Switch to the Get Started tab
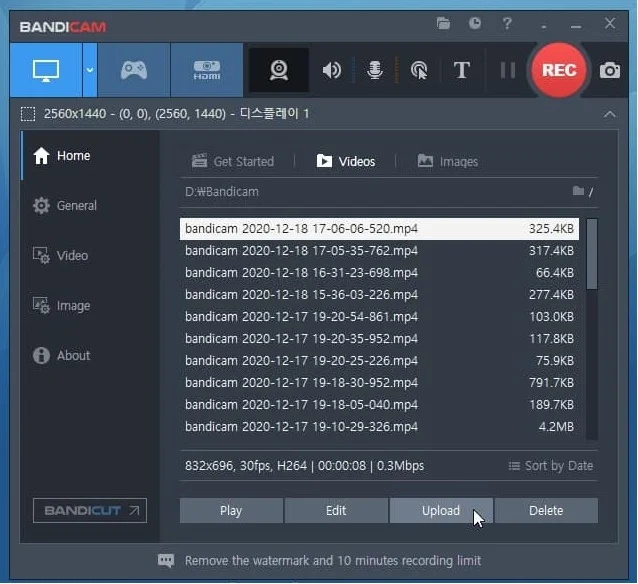Image resolution: width=638 pixels, height=584 pixels. click(233, 162)
